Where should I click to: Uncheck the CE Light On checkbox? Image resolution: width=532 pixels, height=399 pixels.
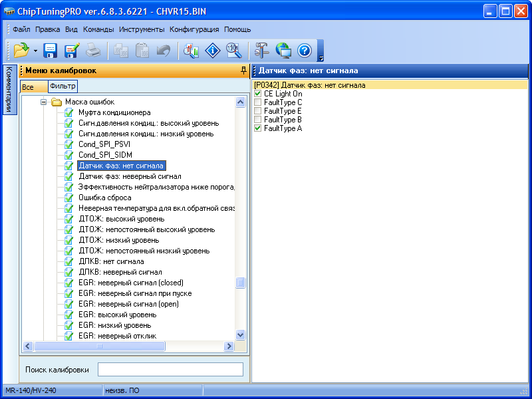[x=258, y=94]
